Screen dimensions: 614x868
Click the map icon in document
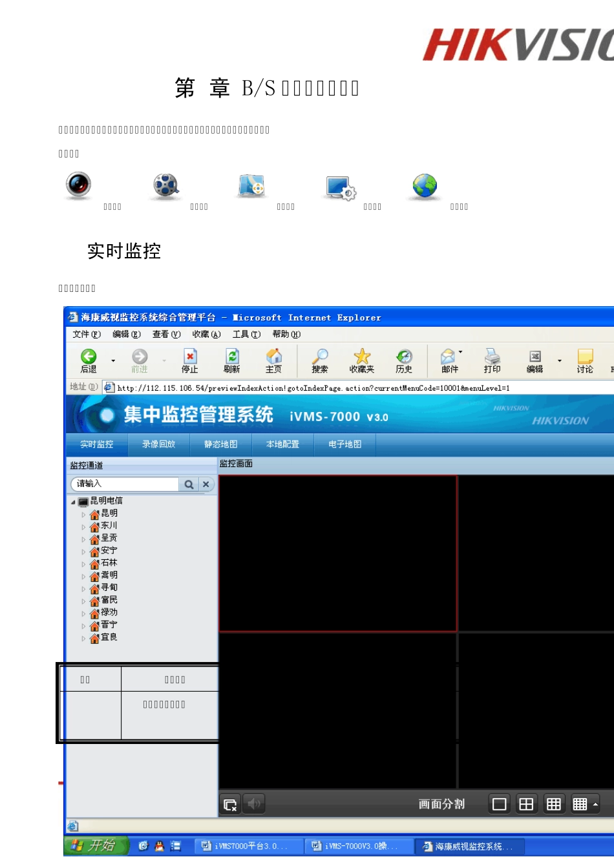[x=252, y=186]
